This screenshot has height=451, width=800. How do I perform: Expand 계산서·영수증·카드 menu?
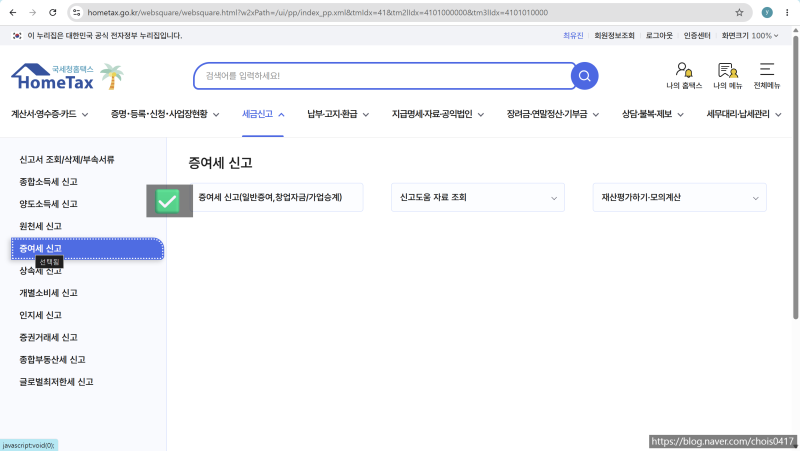[x=49, y=114]
